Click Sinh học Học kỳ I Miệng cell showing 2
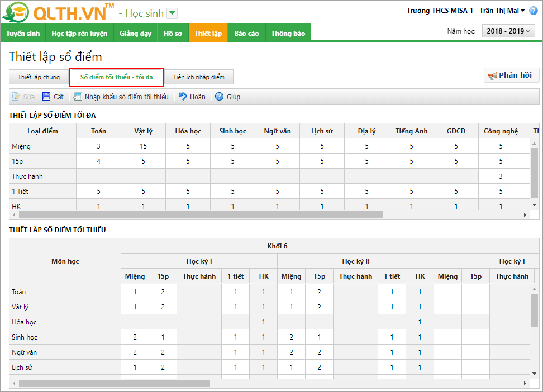The image size is (543, 392). coord(135,337)
